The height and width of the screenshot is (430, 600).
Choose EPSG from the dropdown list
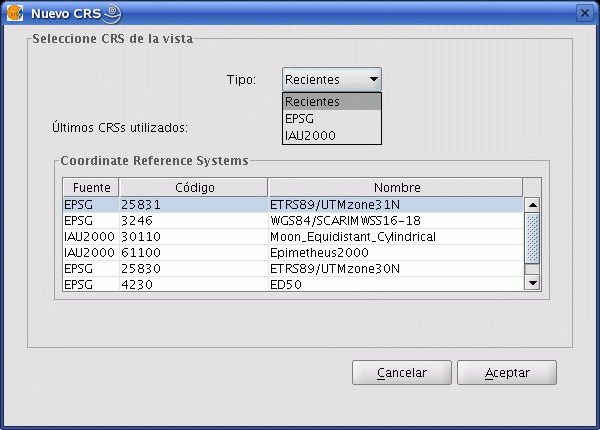point(332,119)
